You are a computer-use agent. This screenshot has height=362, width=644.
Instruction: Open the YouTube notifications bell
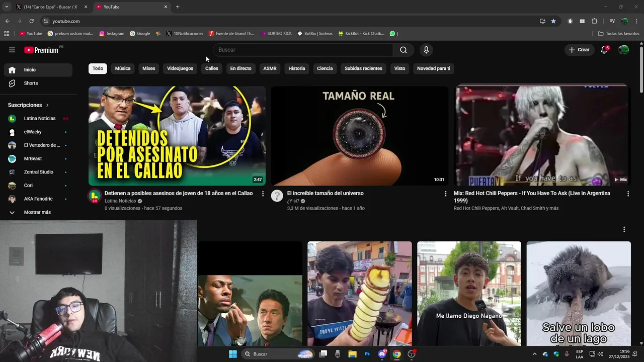point(604,50)
